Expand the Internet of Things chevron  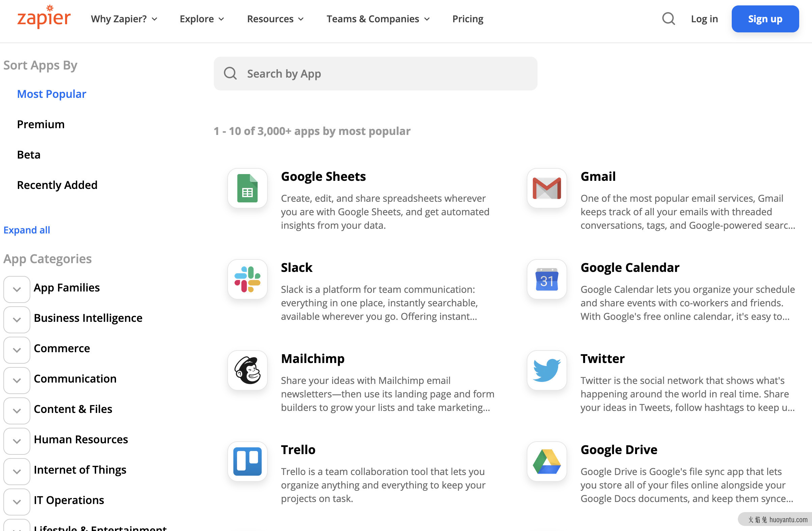(x=17, y=472)
